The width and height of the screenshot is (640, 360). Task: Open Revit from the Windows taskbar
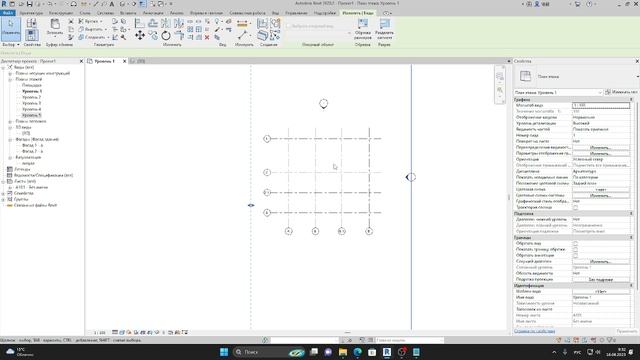pyautogui.click(x=387, y=352)
